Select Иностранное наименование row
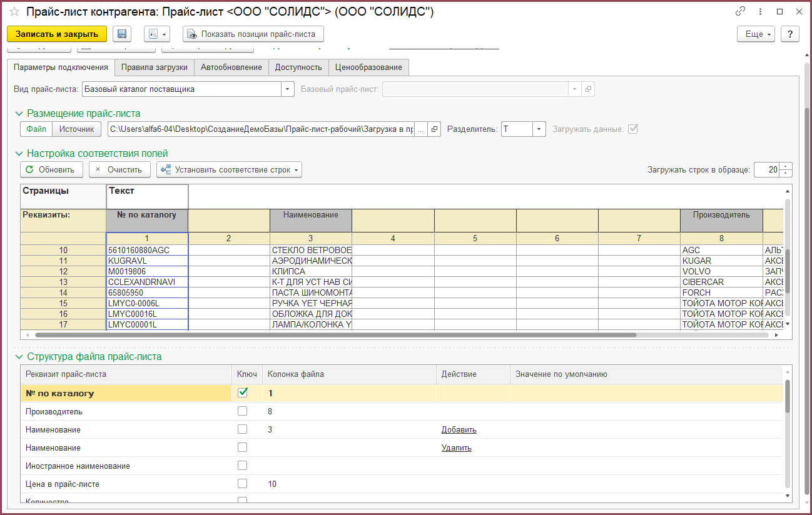 (x=402, y=466)
